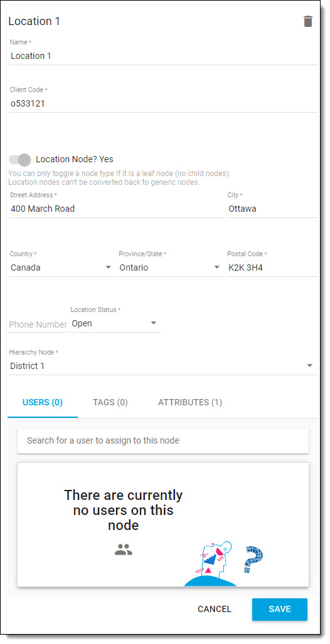Open the Location Status dropdown
The width and height of the screenshot is (330, 644).
click(115, 324)
